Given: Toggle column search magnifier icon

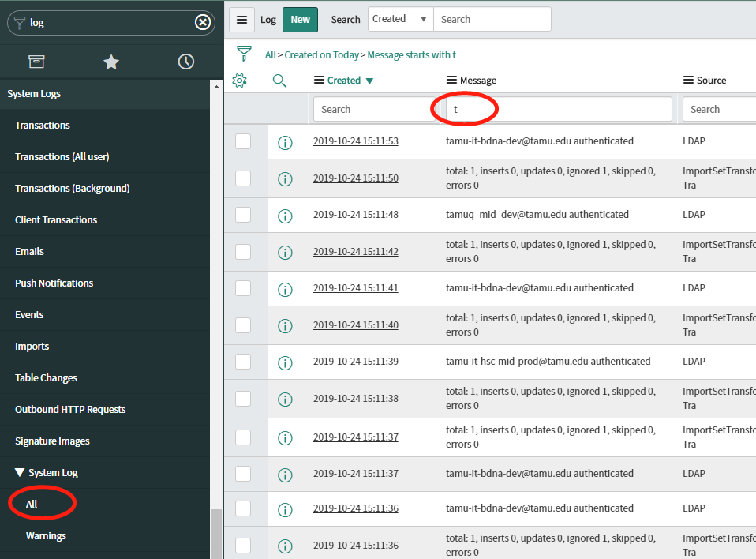Looking at the screenshot, I should click(x=279, y=81).
